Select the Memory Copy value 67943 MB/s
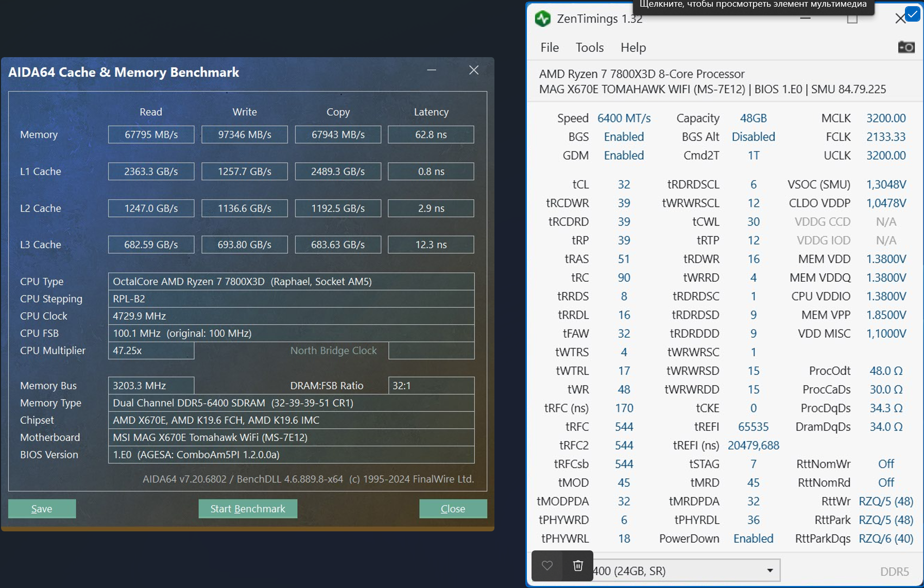This screenshot has width=924, height=588. click(x=338, y=134)
